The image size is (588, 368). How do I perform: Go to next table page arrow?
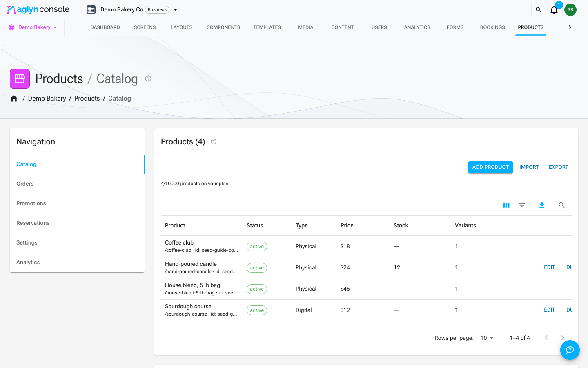(563, 338)
